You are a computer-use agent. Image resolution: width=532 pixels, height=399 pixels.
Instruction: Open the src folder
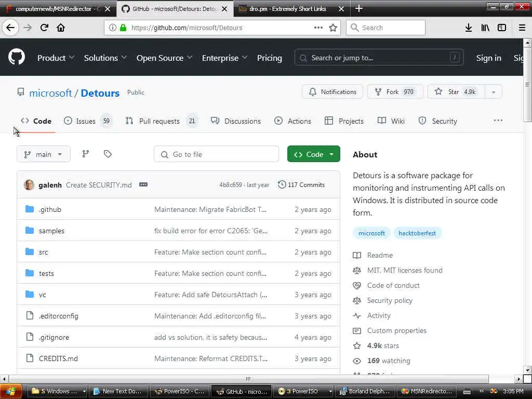44,252
